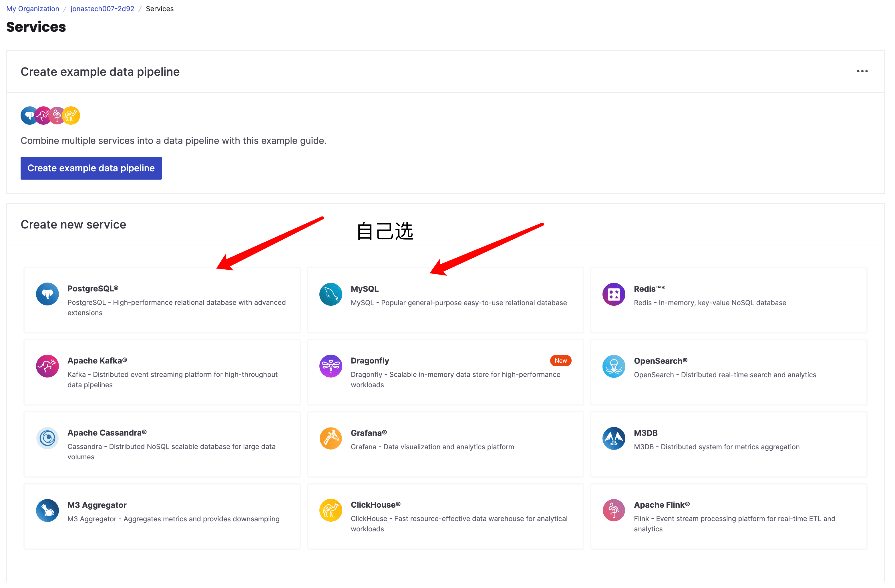
Task: Choose the Dragonfly service title
Action: click(370, 361)
